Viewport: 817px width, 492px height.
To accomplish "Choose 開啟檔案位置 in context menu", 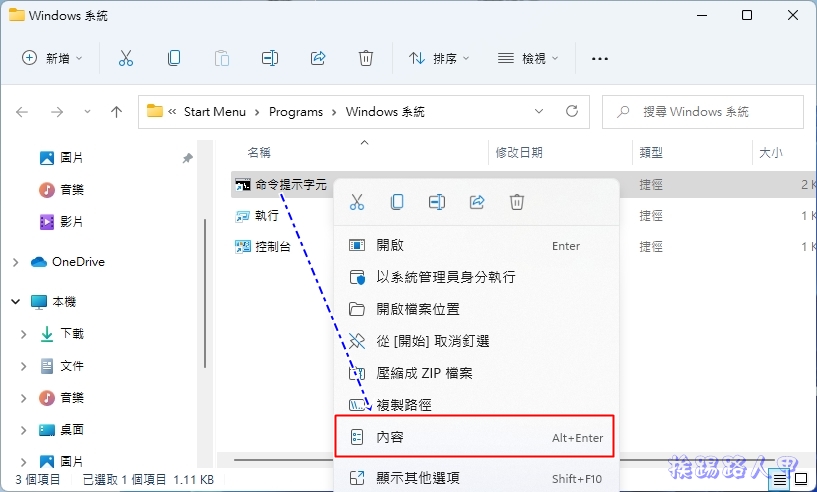I will pos(476,310).
